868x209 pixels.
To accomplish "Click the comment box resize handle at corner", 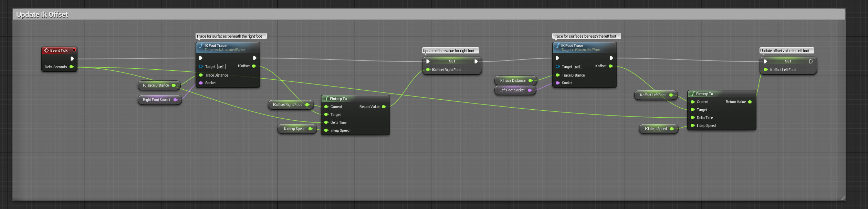I will tap(843, 198).
